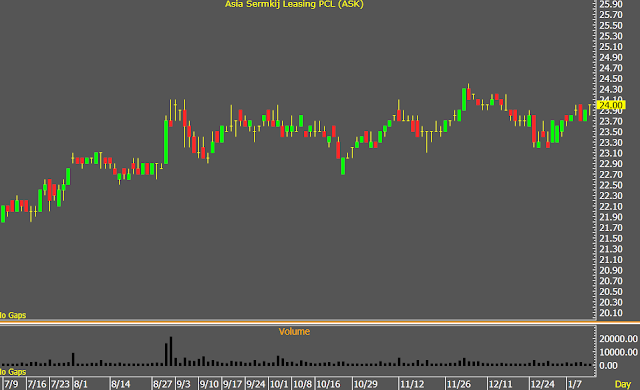
Task: Click the 12/24 date label
Action: (543, 384)
